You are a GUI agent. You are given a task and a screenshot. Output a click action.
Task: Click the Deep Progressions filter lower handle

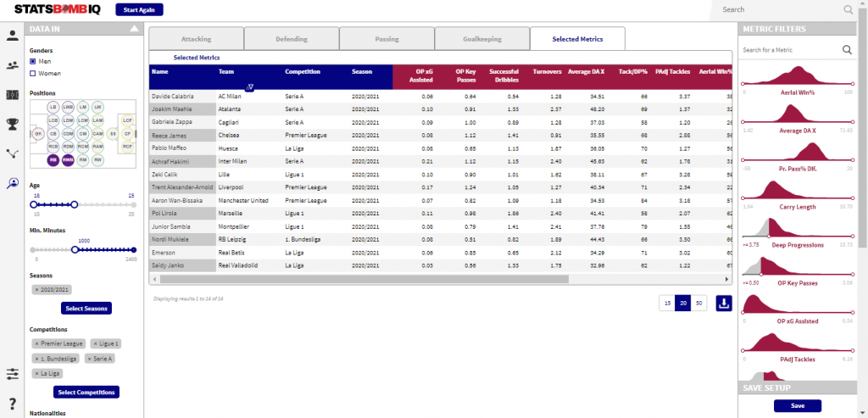tap(769, 237)
